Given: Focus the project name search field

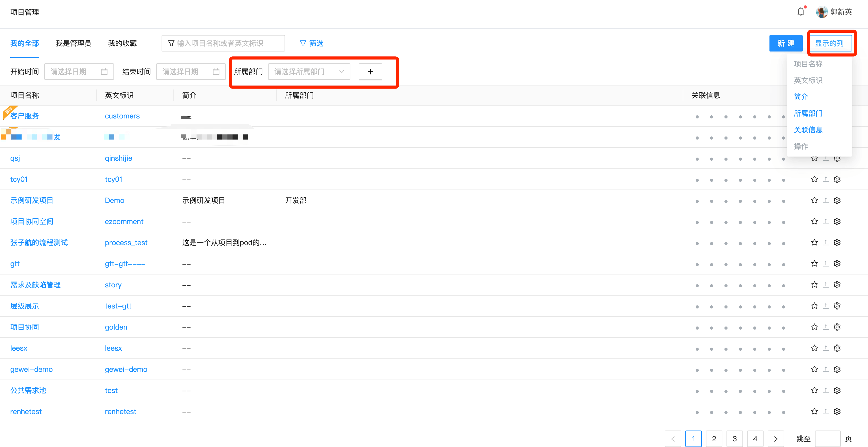Looking at the screenshot, I should 223,43.
